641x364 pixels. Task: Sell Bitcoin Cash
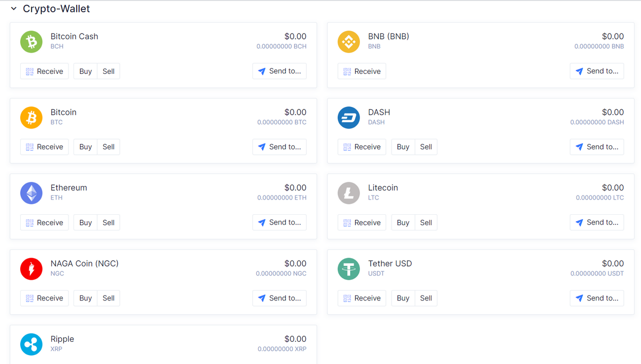pyautogui.click(x=108, y=71)
